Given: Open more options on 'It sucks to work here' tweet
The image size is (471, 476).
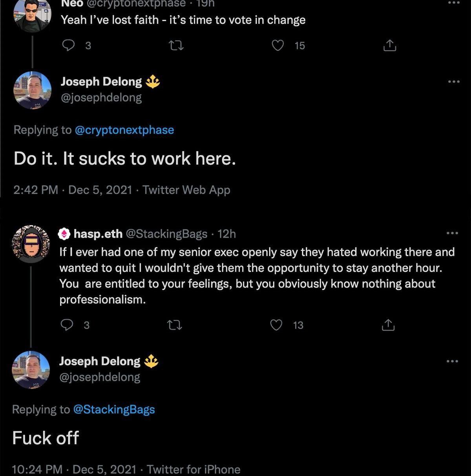Looking at the screenshot, I should [454, 82].
